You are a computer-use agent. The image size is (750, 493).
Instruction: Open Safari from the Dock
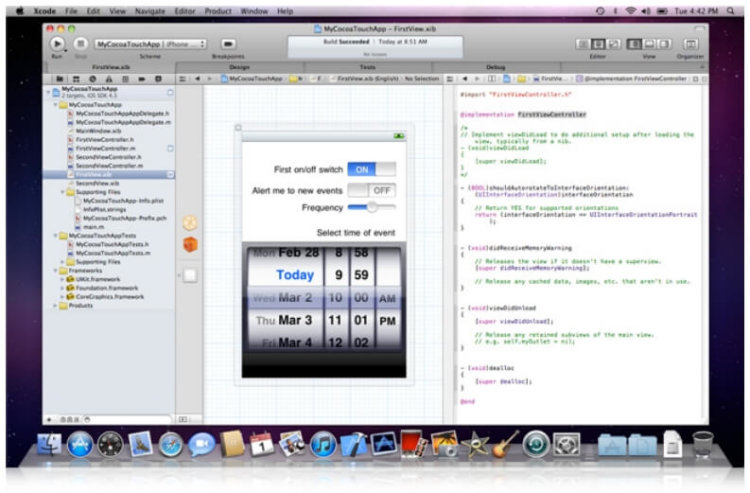pyautogui.click(x=171, y=445)
